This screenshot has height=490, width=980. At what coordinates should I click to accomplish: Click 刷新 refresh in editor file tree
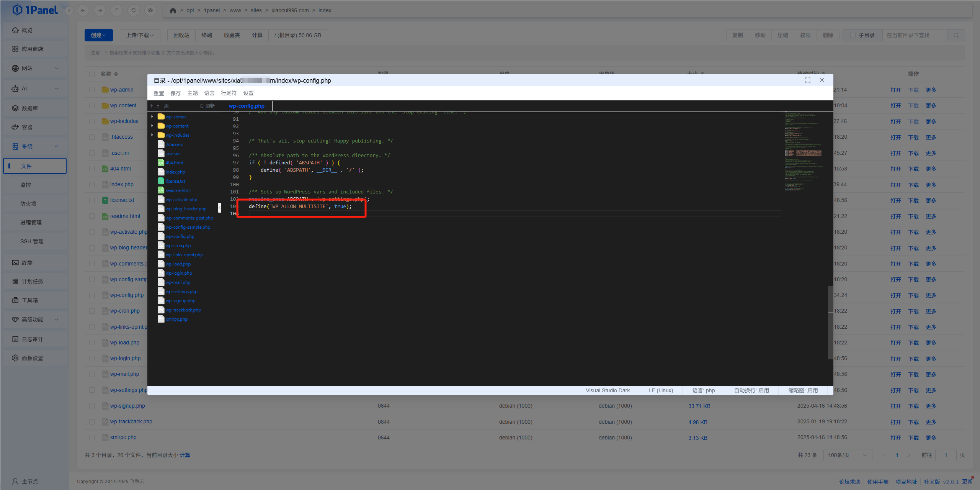pos(207,106)
